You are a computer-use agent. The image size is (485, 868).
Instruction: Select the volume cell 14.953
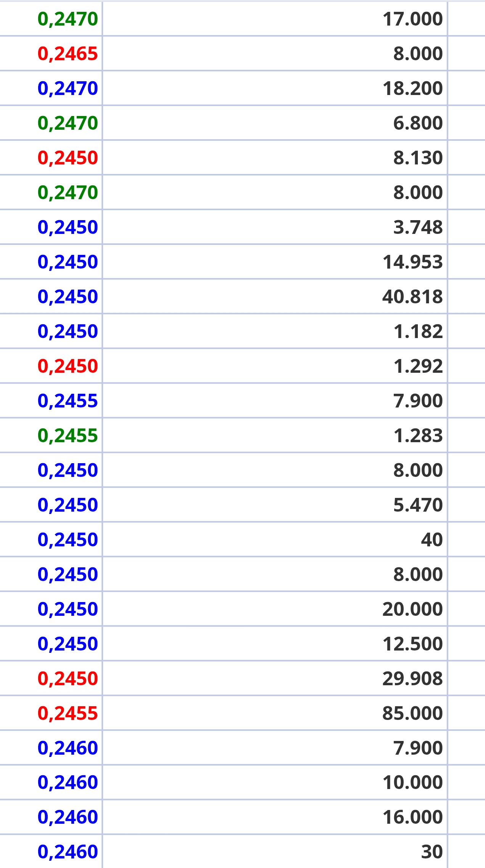point(412,262)
